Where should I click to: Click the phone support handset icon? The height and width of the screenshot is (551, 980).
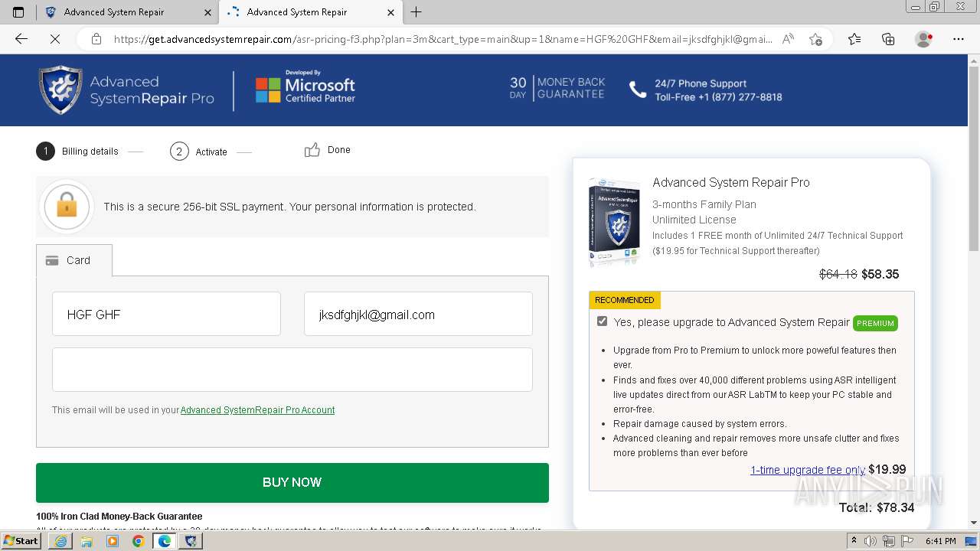(x=638, y=90)
